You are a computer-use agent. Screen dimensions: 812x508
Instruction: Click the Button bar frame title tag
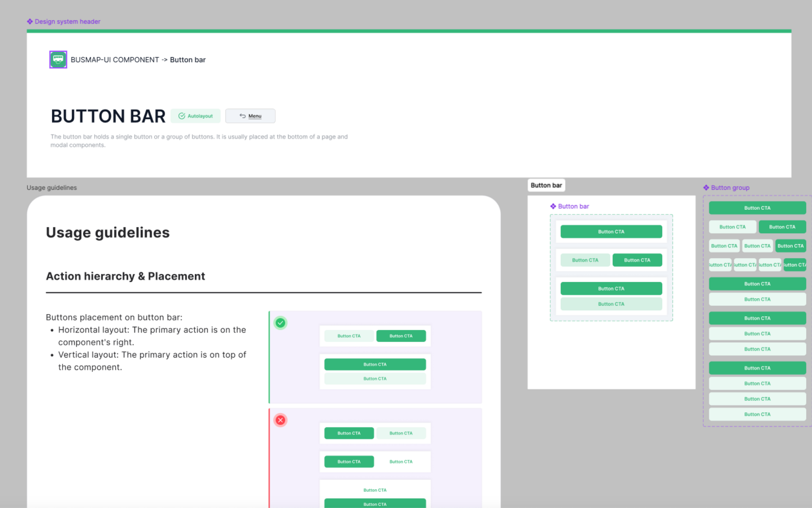coord(546,185)
